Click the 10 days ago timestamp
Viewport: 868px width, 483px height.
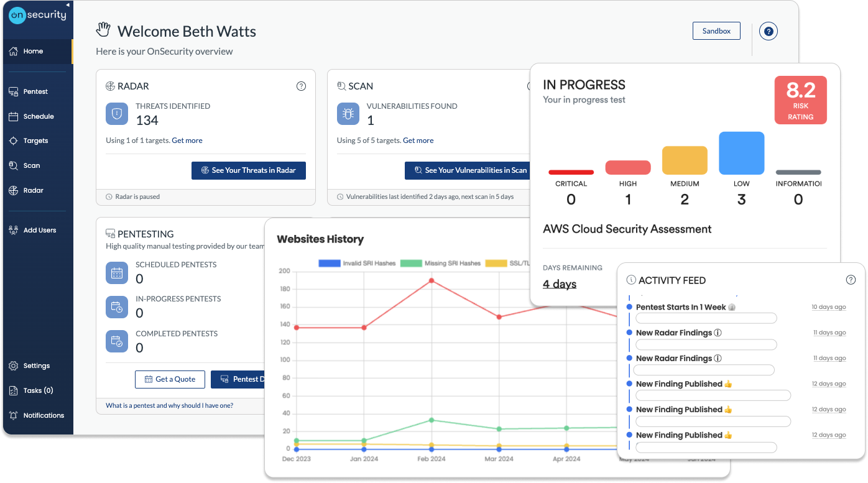[829, 307]
